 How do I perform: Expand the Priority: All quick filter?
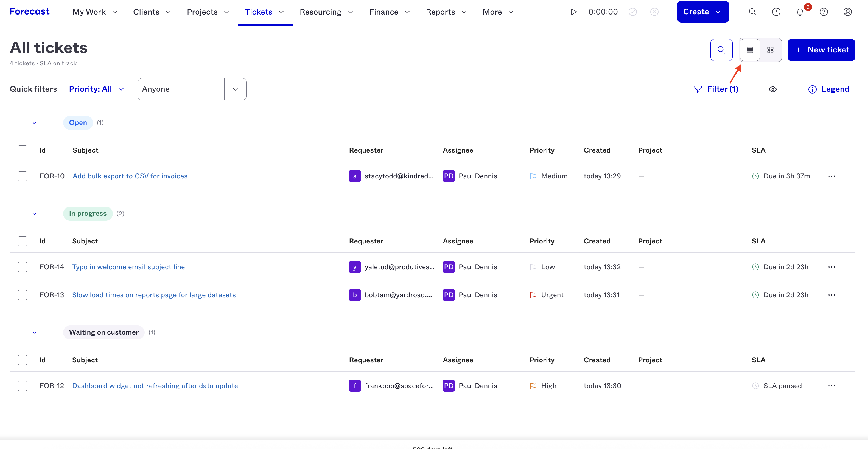pyautogui.click(x=96, y=89)
